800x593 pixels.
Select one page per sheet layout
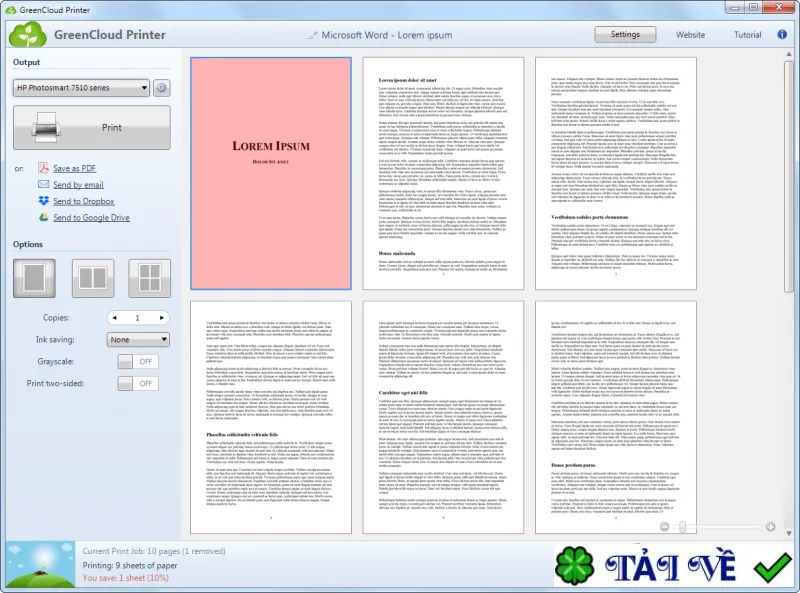(x=34, y=278)
